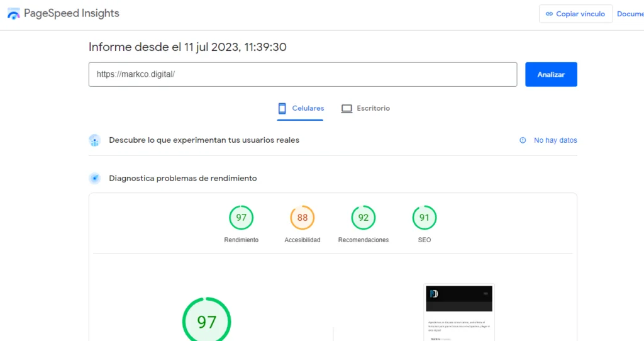Screen dimensions: 644x341
Task: Click the mobile page screenshot thumbnail
Action: click(x=459, y=312)
